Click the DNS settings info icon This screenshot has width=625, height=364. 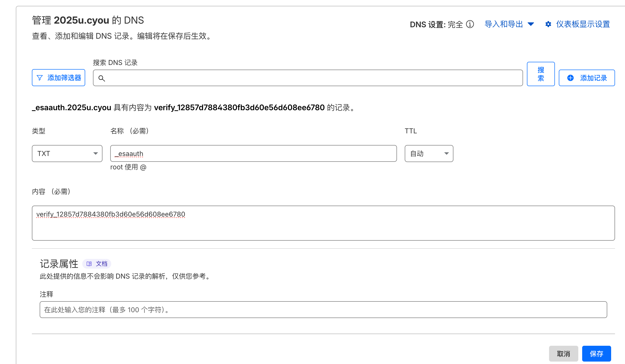[470, 24]
